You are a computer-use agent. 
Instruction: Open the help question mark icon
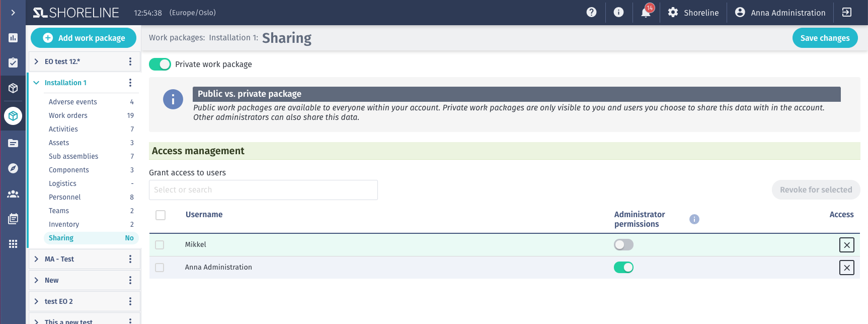point(592,13)
